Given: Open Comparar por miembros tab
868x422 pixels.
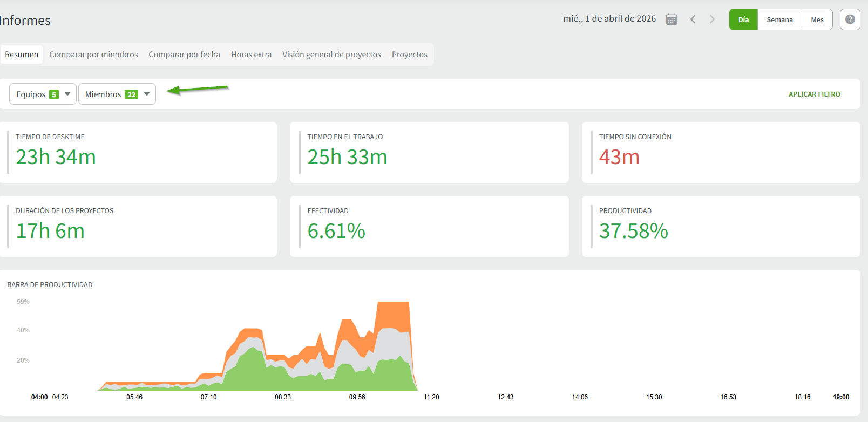Looking at the screenshot, I should pos(93,55).
